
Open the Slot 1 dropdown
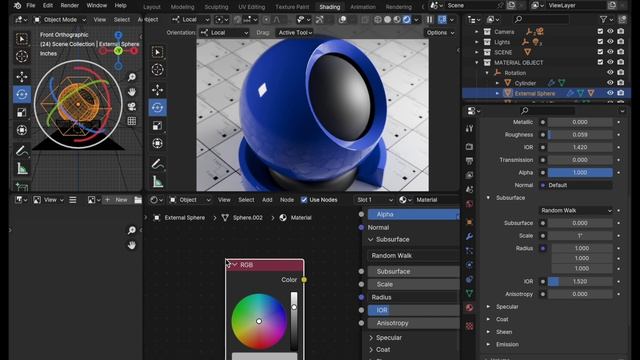click(374, 200)
